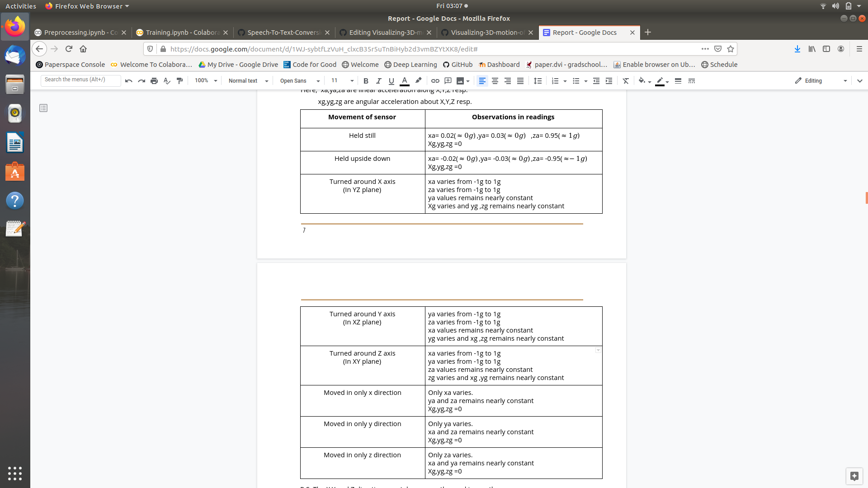Open the My Drive - Google Drive bookmark
Screen dimensions: 868x488
[238, 65]
